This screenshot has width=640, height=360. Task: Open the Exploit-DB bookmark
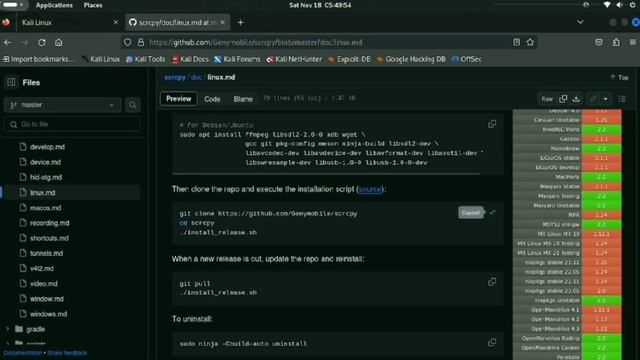[x=349, y=59]
